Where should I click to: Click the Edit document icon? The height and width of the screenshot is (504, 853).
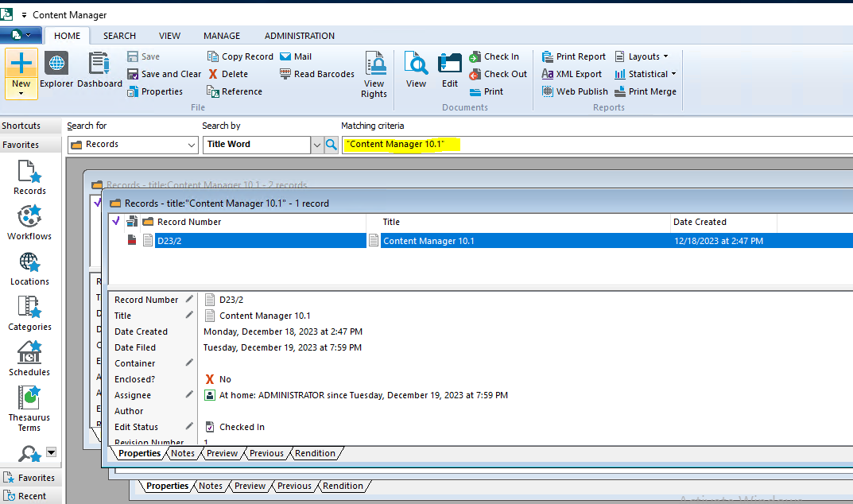pos(450,69)
